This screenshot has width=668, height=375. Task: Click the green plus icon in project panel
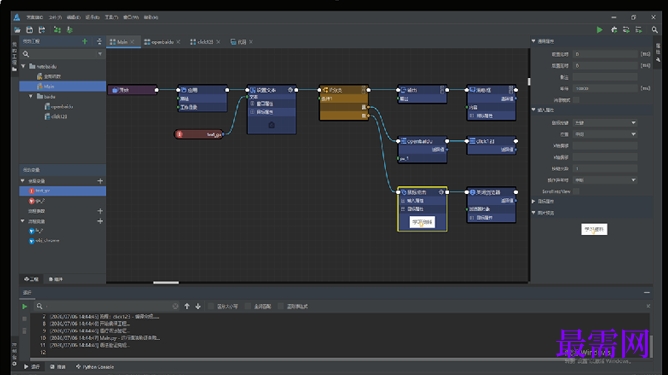tap(85, 41)
